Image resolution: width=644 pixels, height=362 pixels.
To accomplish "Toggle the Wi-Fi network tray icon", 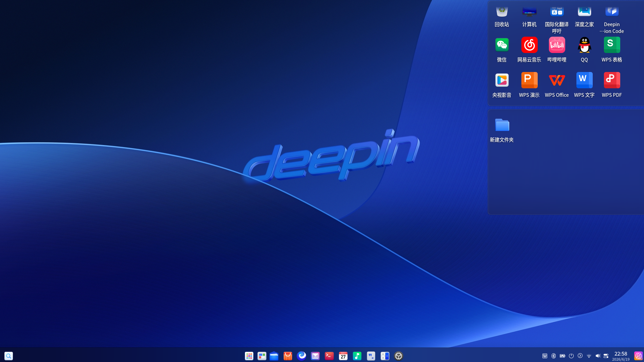I will (x=589, y=356).
